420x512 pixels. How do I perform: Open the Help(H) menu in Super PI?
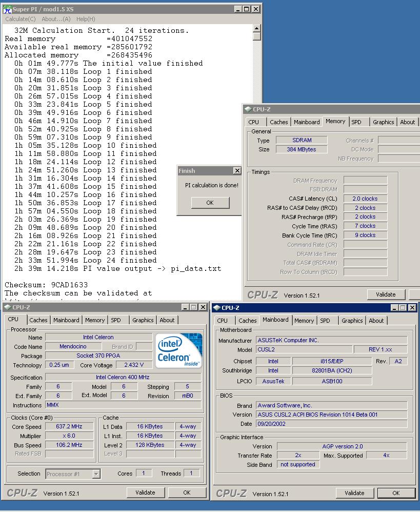(x=86, y=19)
